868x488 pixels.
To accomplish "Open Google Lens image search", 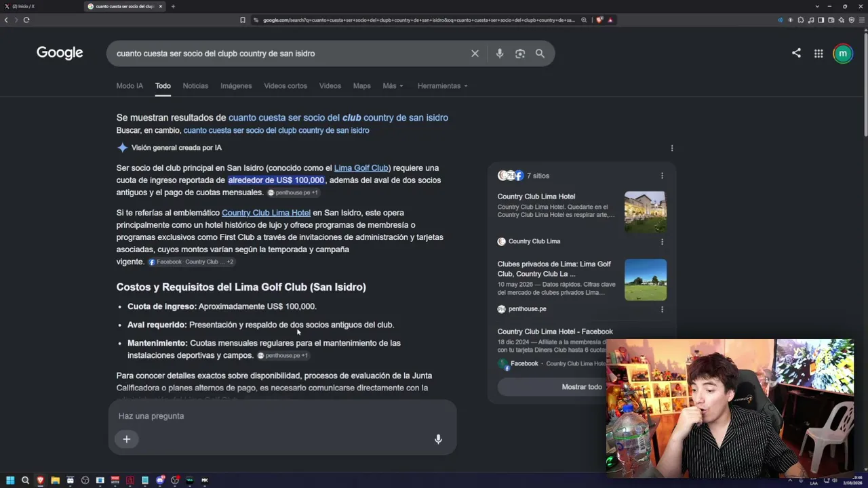I will [520, 54].
